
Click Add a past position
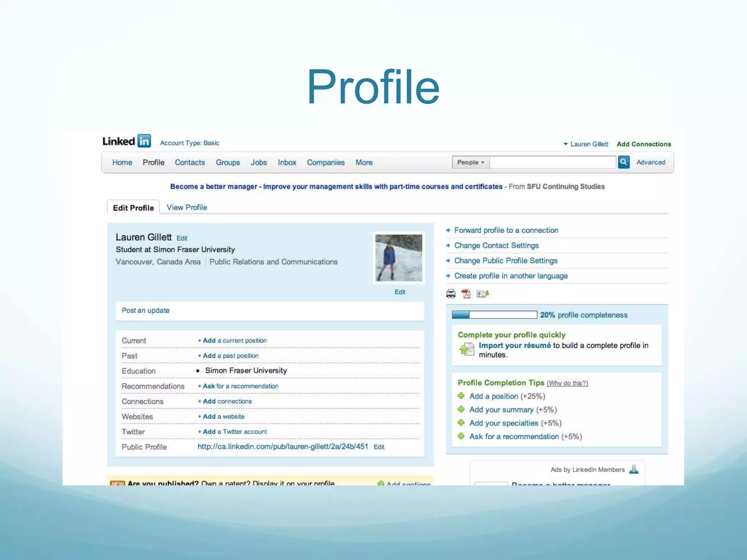pyautogui.click(x=228, y=356)
